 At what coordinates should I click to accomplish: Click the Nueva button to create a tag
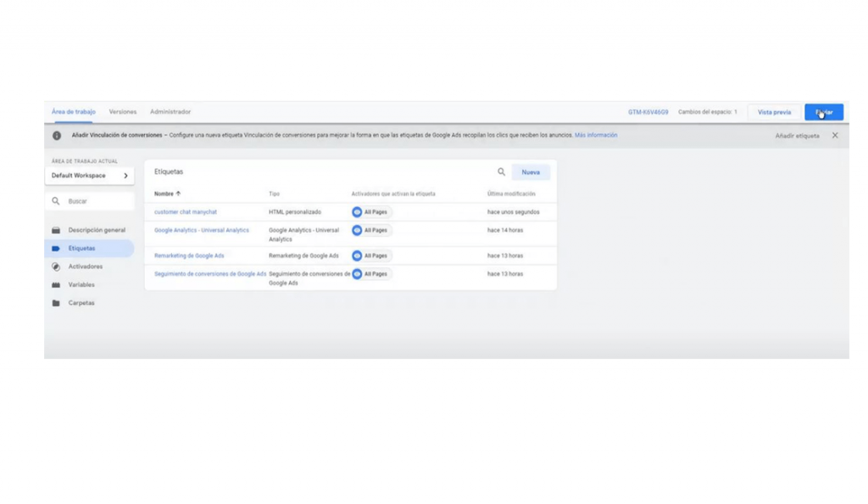pyautogui.click(x=531, y=171)
